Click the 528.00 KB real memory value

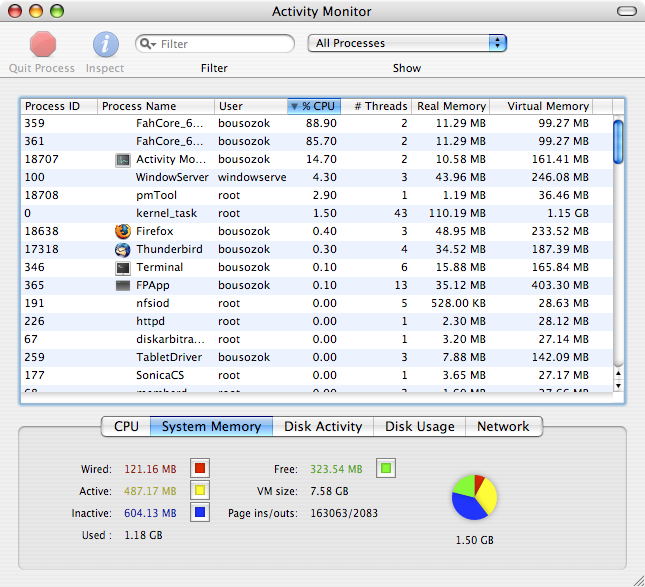pos(458,304)
